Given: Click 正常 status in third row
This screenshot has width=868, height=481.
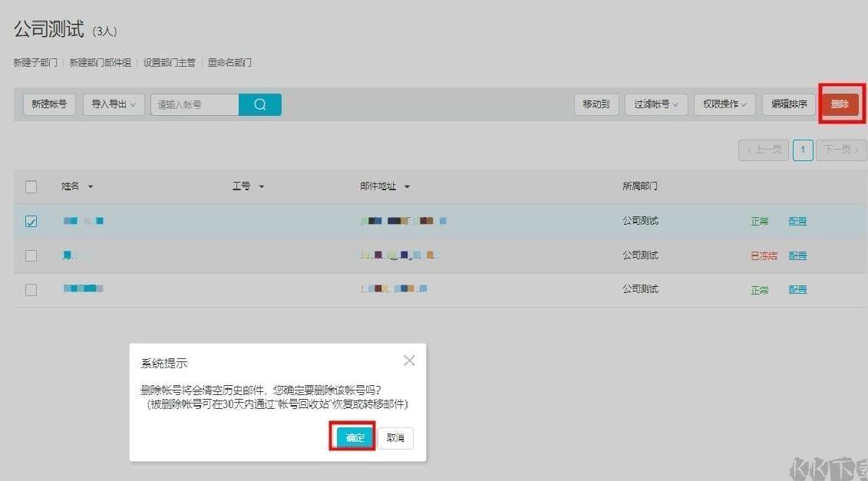Looking at the screenshot, I should coord(760,289).
